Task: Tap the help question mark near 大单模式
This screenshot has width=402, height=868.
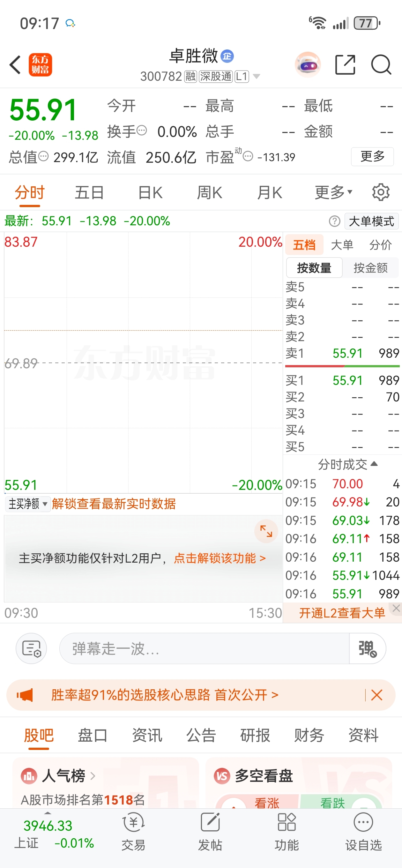Action: pos(335,221)
